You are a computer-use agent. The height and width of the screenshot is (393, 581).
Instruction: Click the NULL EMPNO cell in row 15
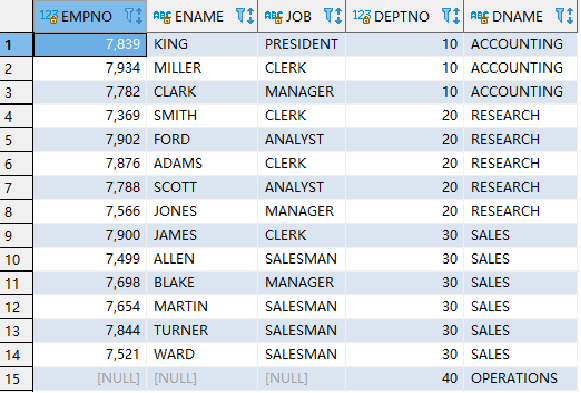coord(90,379)
